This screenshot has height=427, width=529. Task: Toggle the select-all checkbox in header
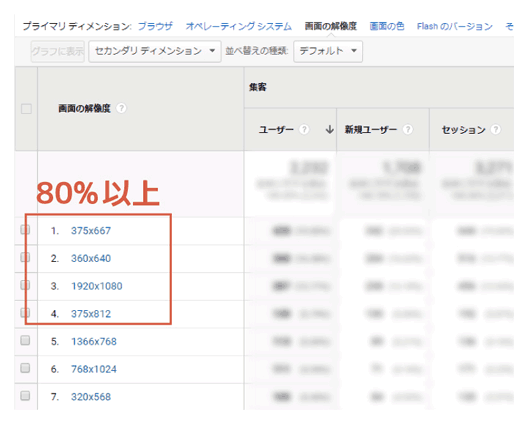click(26, 109)
